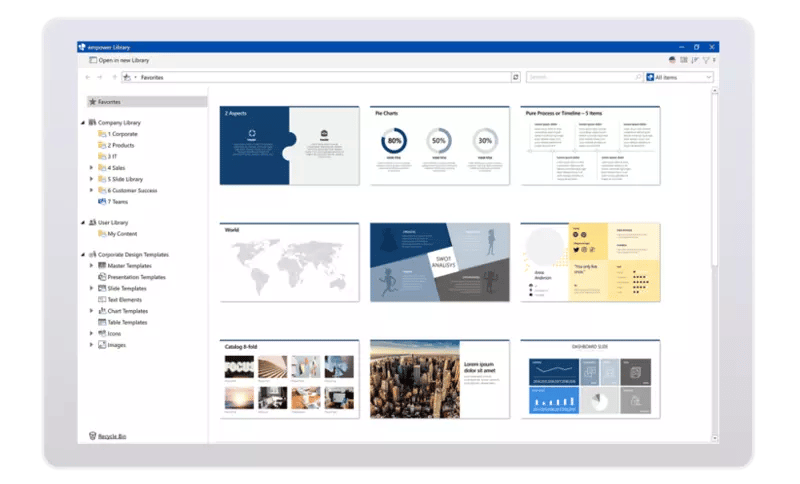Expand the Master Templates node
Image resolution: width=800 pixels, height=484 pixels.
tap(92, 265)
